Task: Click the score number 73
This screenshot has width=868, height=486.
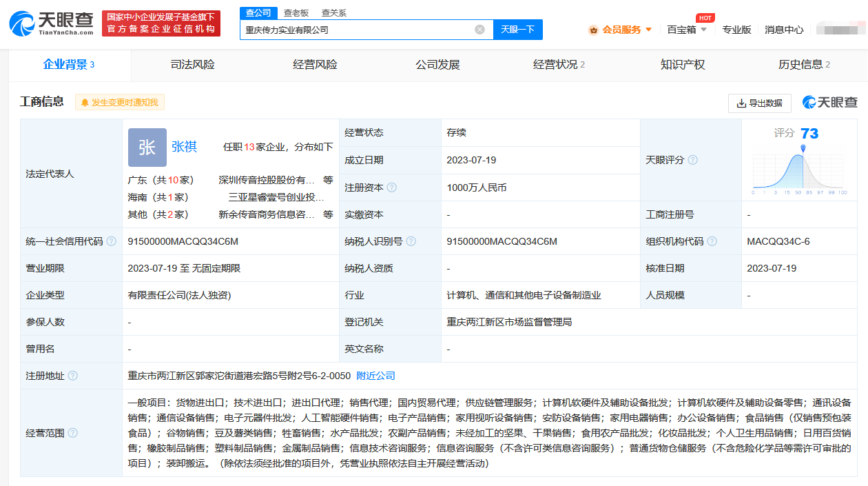Action: (809, 133)
